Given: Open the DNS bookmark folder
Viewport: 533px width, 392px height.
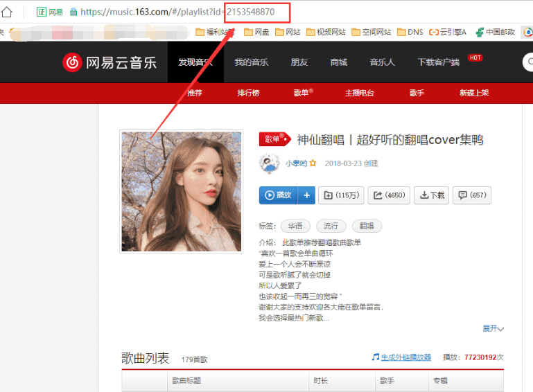Looking at the screenshot, I should click(410, 33).
